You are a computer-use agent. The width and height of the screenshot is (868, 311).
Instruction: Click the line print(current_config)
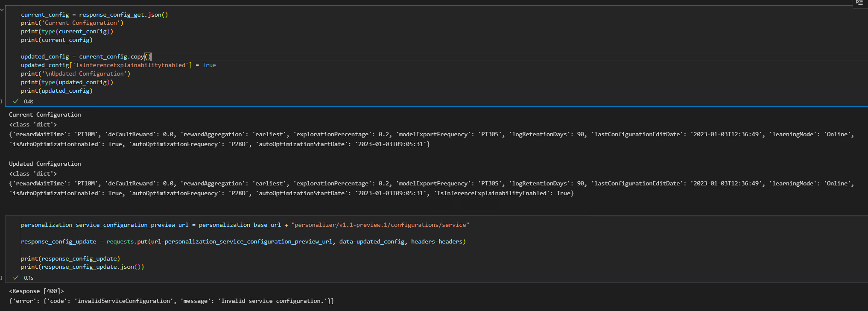57,40
